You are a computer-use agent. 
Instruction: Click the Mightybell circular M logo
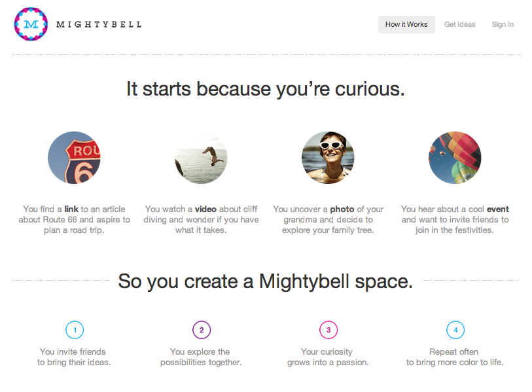[x=31, y=24]
